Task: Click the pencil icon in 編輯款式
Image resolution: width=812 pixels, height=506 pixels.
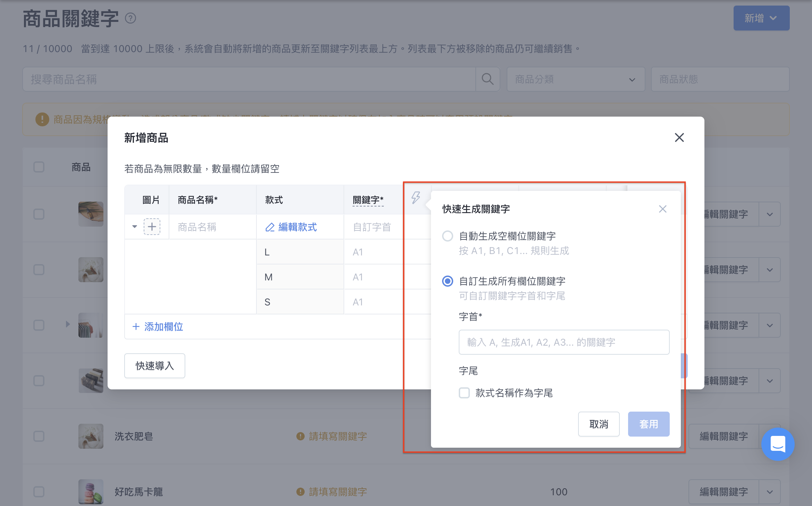Action: [270, 227]
